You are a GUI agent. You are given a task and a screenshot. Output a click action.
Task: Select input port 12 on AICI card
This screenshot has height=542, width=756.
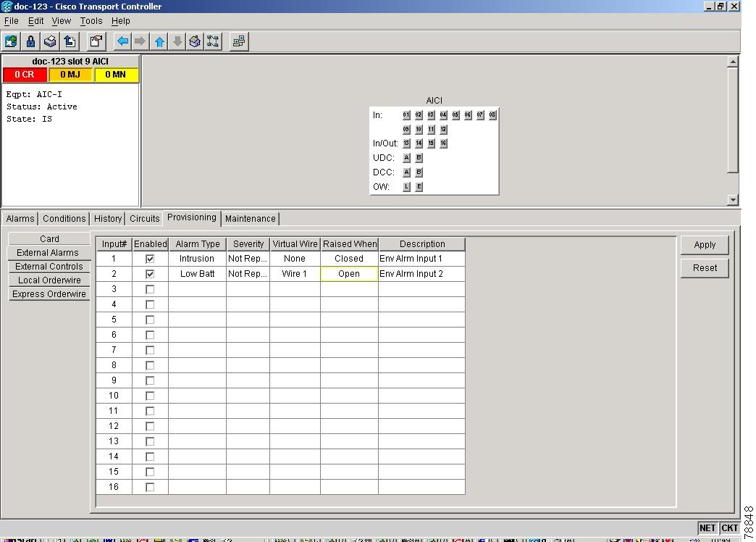pos(443,130)
